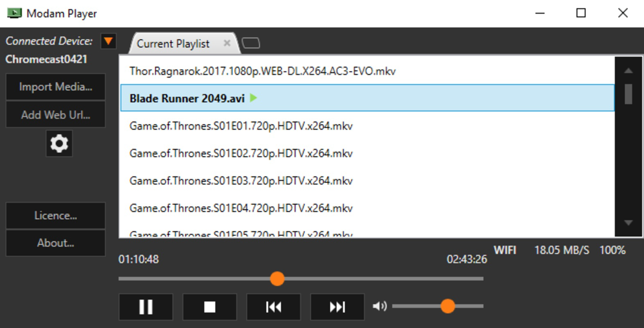Click the playlist scrollbar up arrow

(x=628, y=71)
